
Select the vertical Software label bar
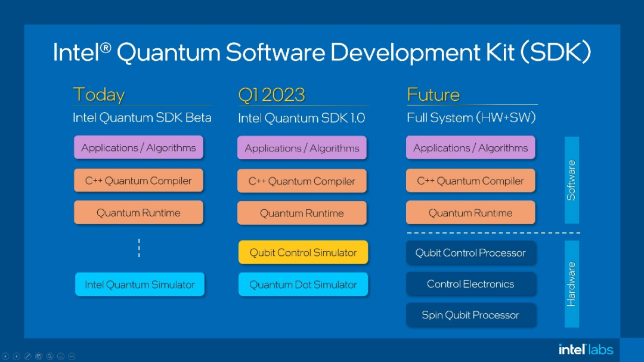tap(571, 180)
